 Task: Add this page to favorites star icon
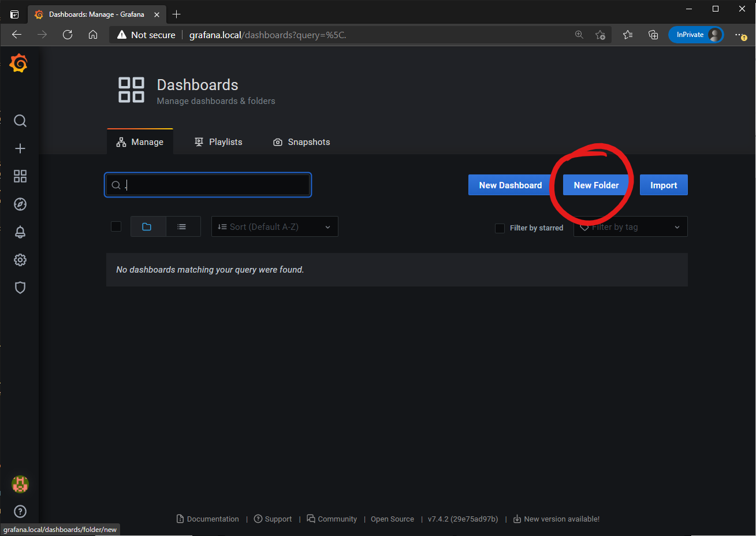point(601,35)
